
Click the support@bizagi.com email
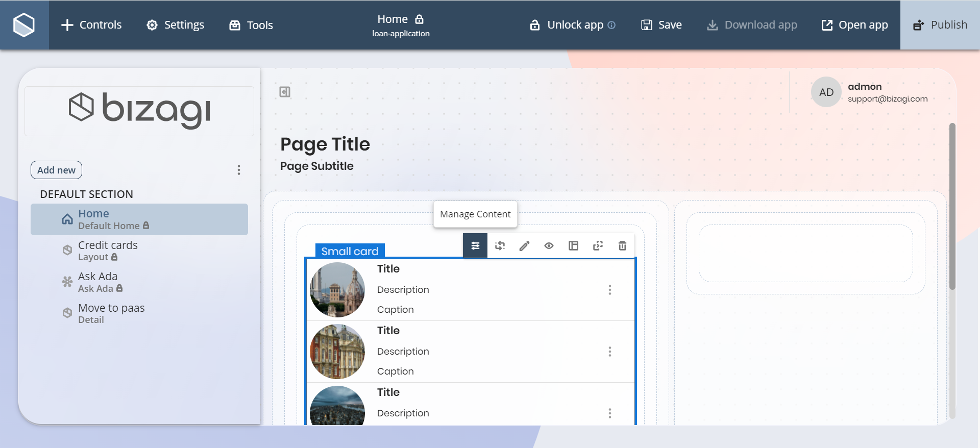coord(888,99)
